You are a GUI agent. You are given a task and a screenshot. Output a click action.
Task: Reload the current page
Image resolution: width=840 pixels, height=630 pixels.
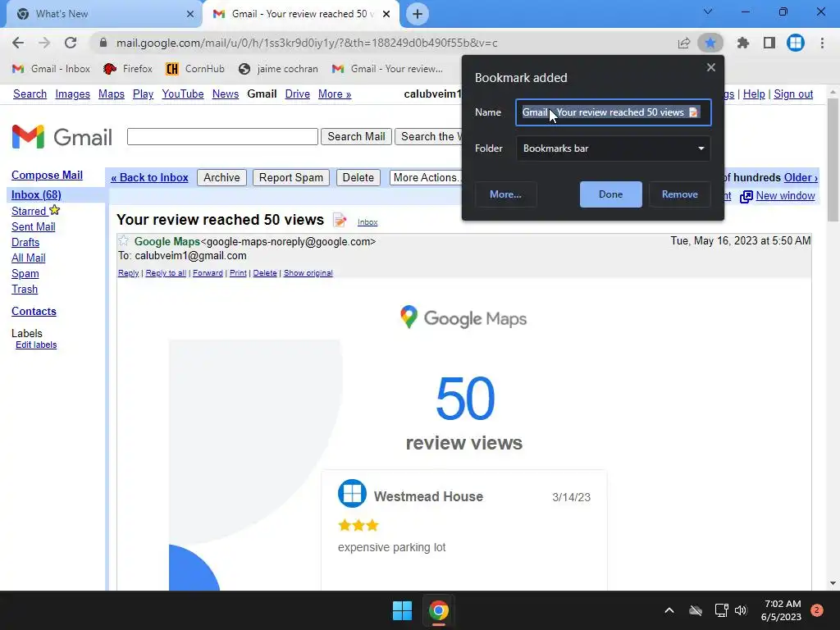click(x=71, y=43)
